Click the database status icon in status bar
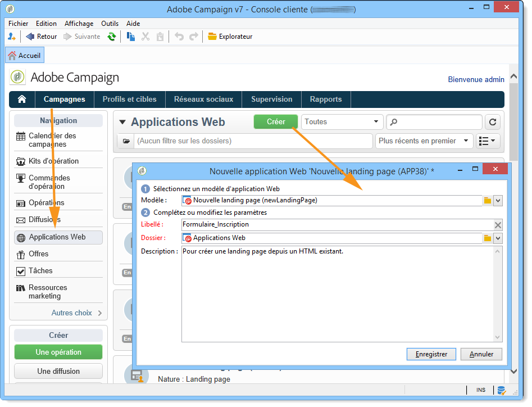532x407 pixels. tap(502, 390)
